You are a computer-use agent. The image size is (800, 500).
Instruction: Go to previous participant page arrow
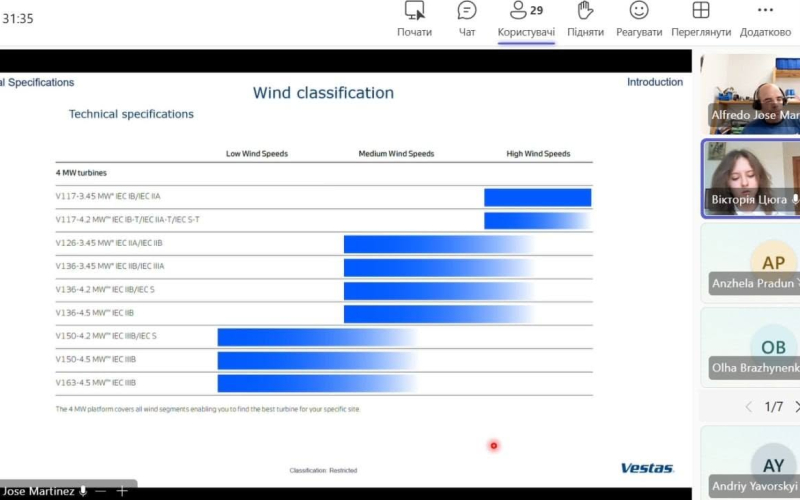(x=748, y=407)
